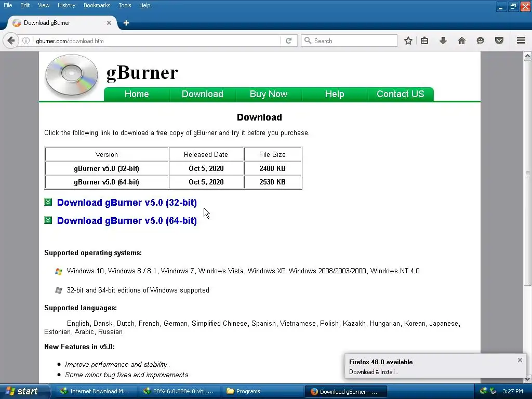The width and height of the screenshot is (532, 399).
Task: Open the Hello chat smiley icon
Action: pyautogui.click(x=481, y=41)
